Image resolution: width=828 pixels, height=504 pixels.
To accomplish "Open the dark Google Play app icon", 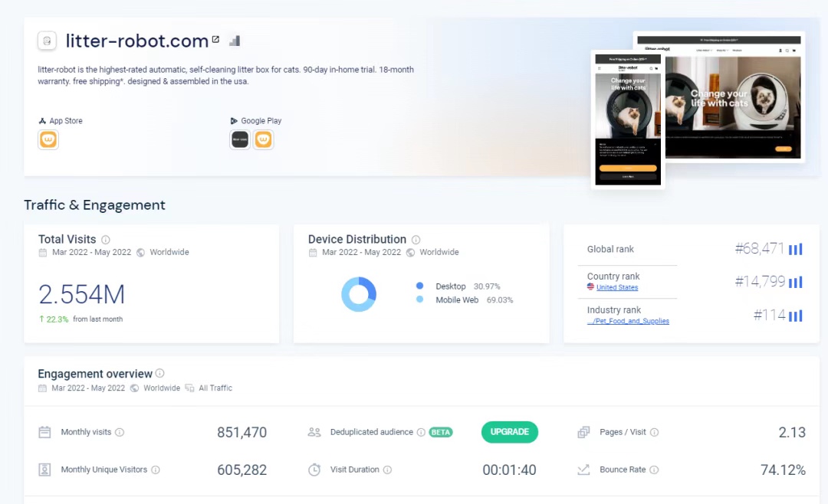I will pyautogui.click(x=240, y=140).
